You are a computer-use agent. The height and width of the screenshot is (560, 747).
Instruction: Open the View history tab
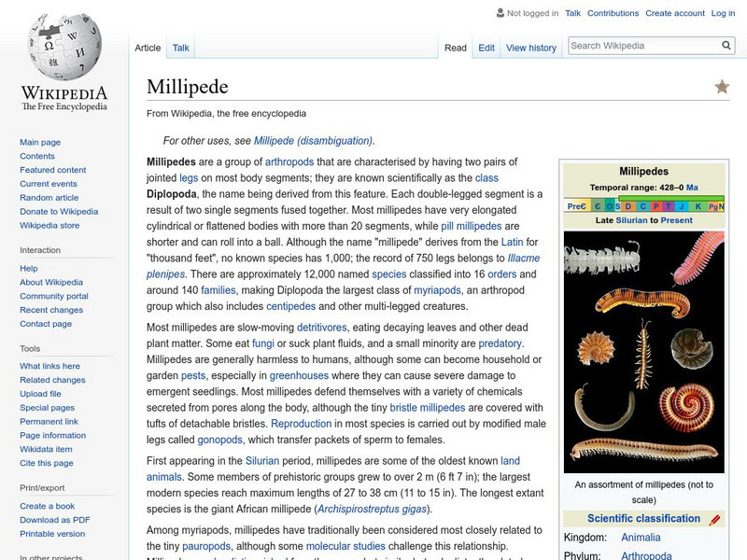click(531, 48)
